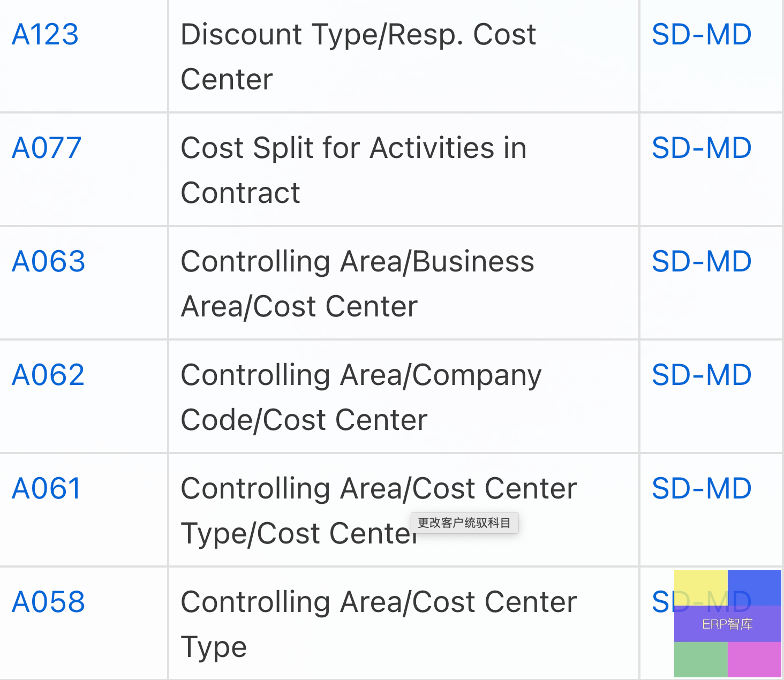The width and height of the screenshot is (784, 680).
Task: Click the pink square of the logo
Action: (x=754, y=660)
